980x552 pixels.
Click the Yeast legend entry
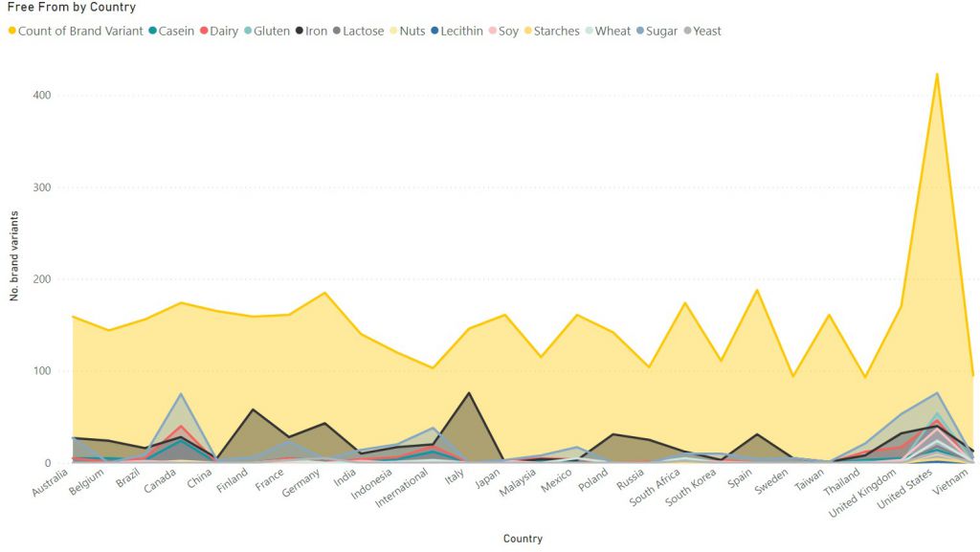click(x=702, y=32)
